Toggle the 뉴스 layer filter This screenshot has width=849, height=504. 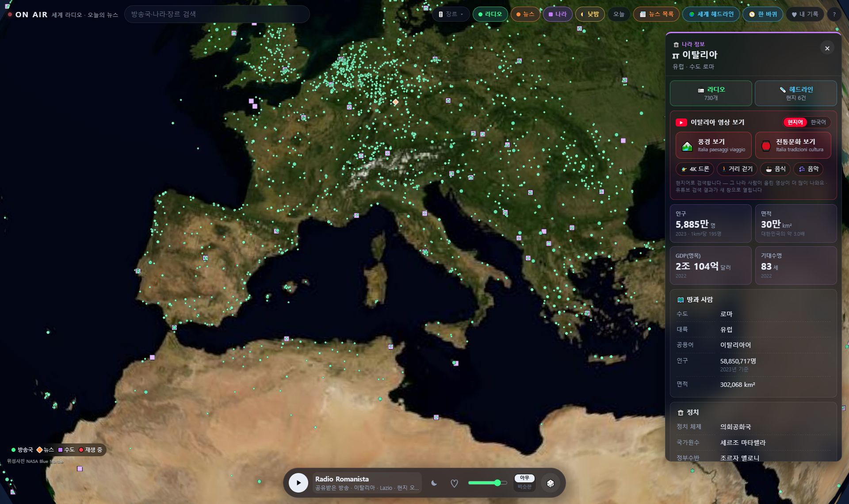[525, 14]
